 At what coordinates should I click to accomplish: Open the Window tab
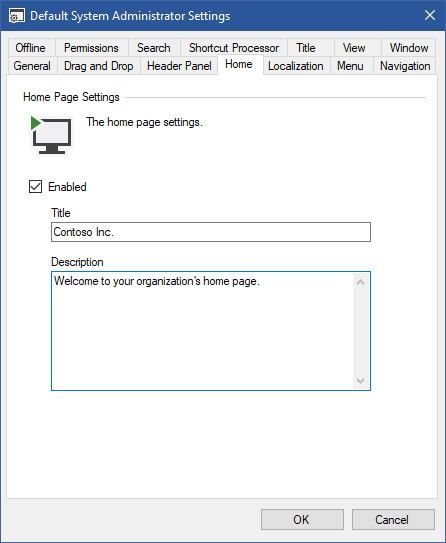click(x=409, y=48)
